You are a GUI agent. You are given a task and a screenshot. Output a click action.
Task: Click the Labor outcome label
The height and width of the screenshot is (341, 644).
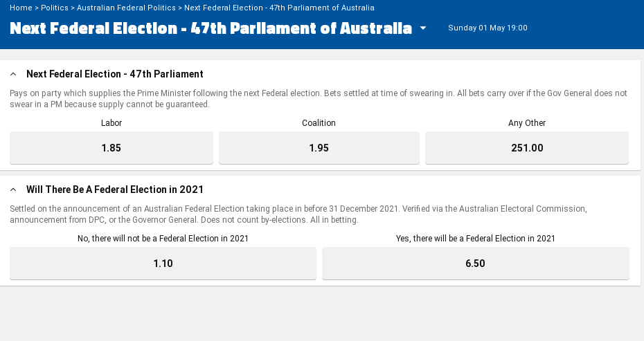coord(111,123)
